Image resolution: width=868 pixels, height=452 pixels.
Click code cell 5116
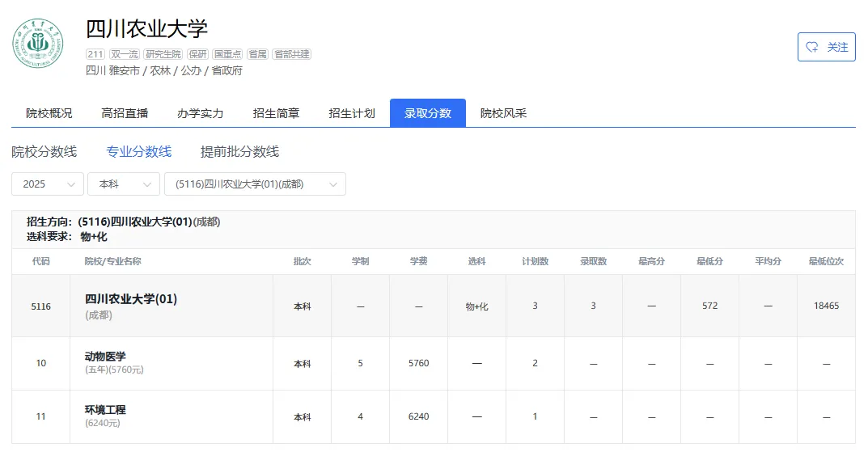click(41, 306)
